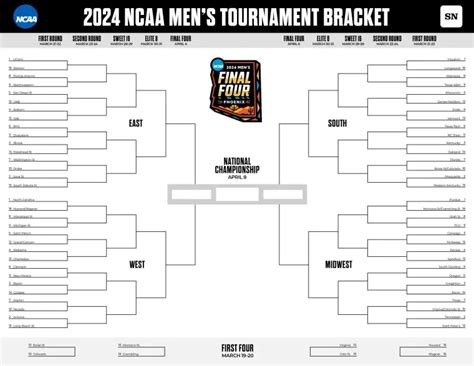The width and height of the screenshot is (474, 366).
Task: Click the left First Round column header
Action: click(50, 40)
